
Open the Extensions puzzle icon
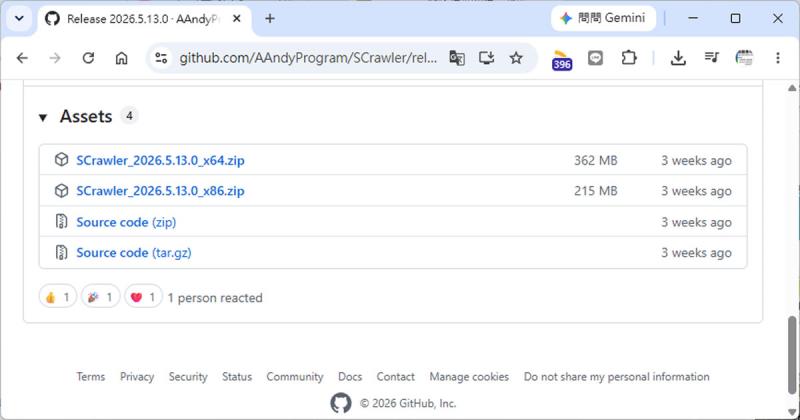tap(629, 58)
